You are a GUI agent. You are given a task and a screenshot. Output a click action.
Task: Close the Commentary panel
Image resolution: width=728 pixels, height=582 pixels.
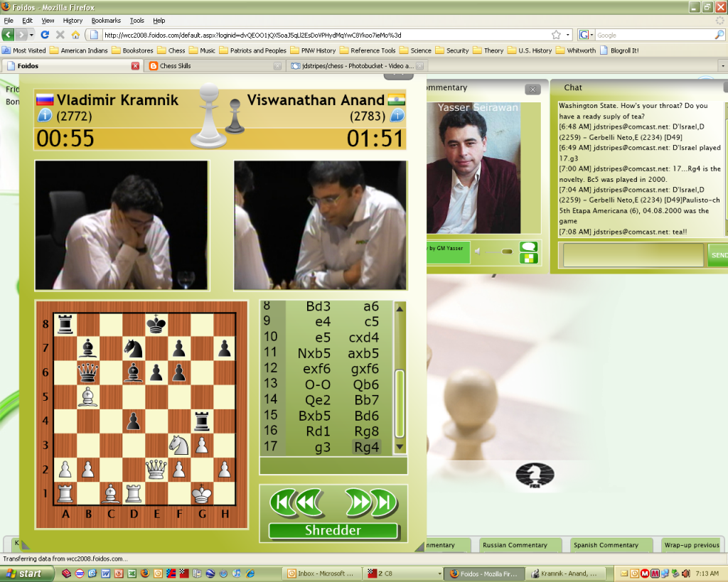point(532,90)
